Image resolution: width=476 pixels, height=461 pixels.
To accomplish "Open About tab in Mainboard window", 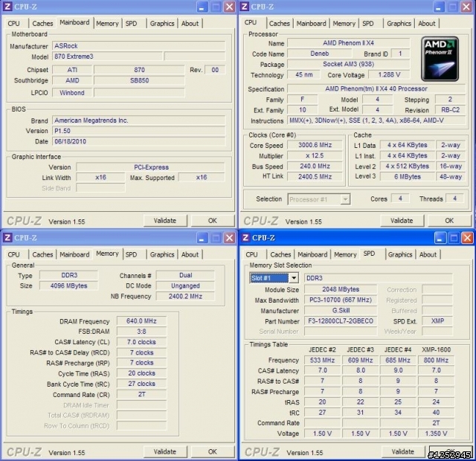I will [190, 23].
